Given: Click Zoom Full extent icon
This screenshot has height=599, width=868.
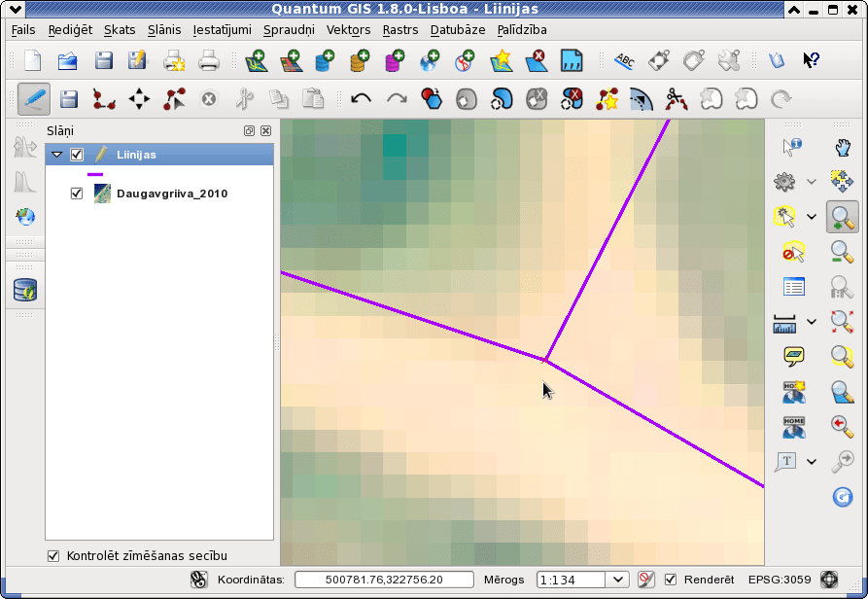Looking at the screenshot, I should pos(842,322).
